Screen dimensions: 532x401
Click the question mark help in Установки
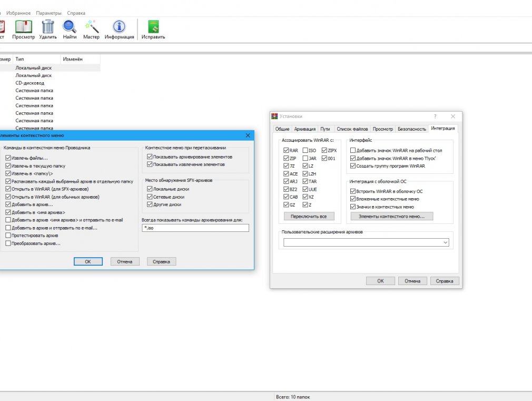pos(435,116)
